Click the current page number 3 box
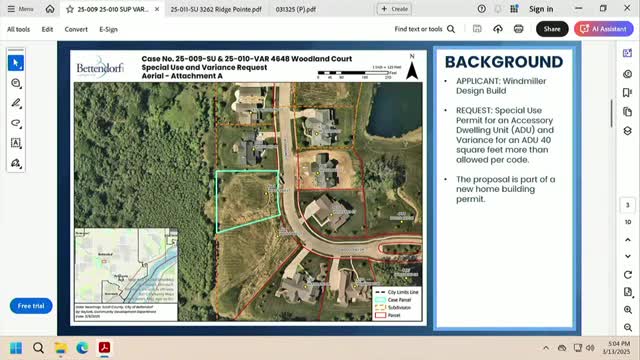 click(x=628, y=205)
